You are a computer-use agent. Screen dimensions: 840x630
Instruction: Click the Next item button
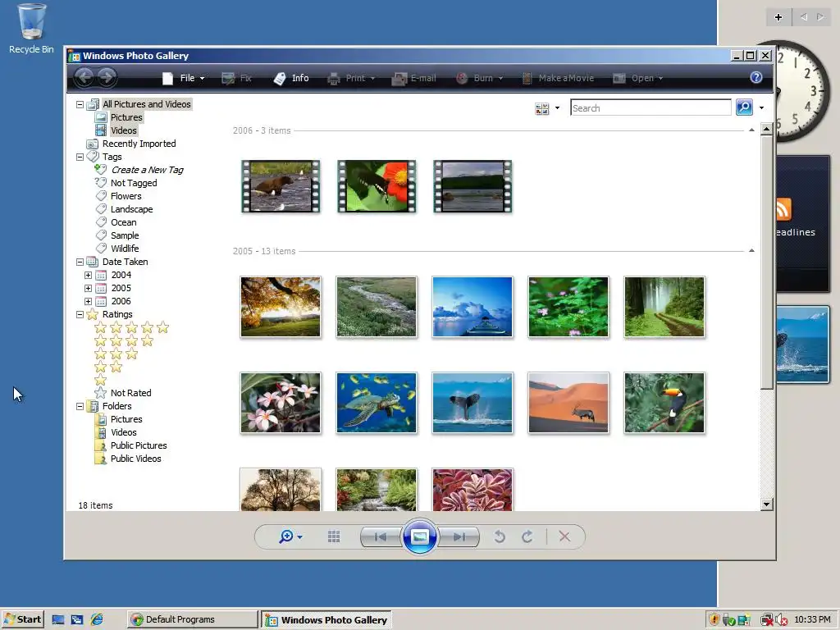(459, 536)
